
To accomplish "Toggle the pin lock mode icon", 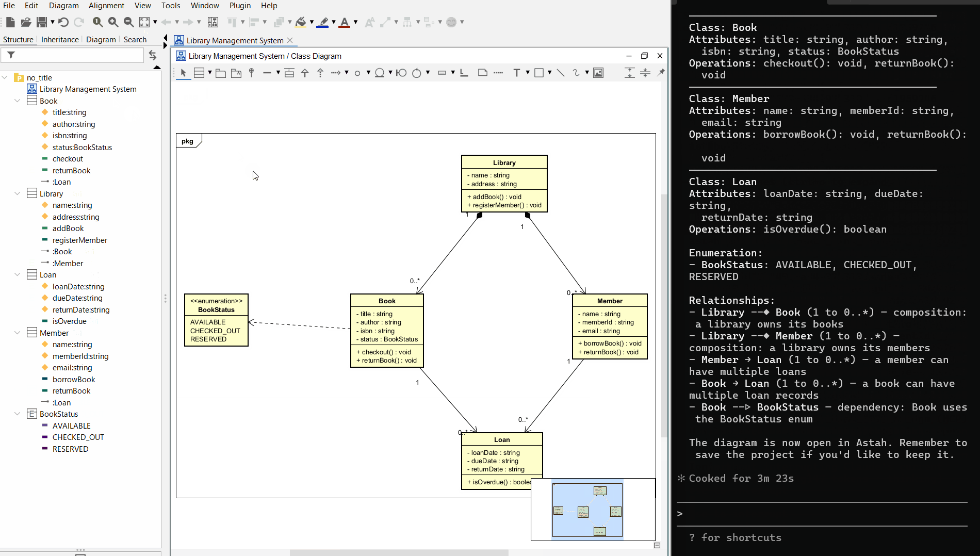I will 661,73.
